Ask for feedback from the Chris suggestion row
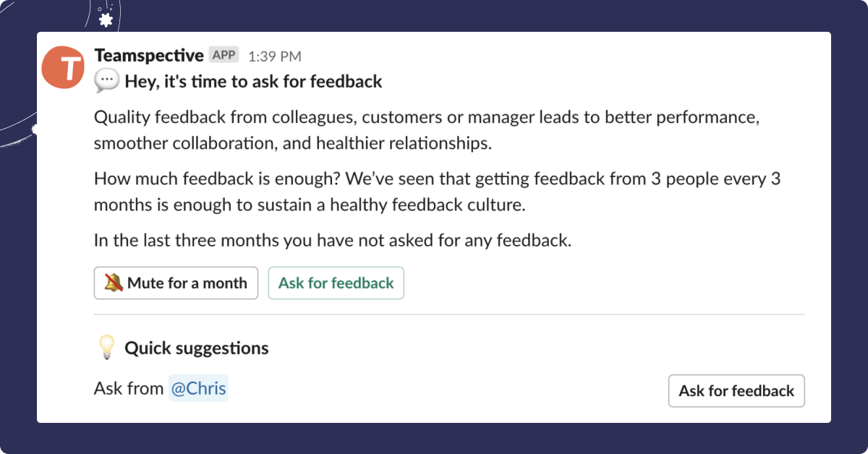Image resolution: width=868 pixels, height=454 pixels. pyautogui.click(x=736, y=391)
